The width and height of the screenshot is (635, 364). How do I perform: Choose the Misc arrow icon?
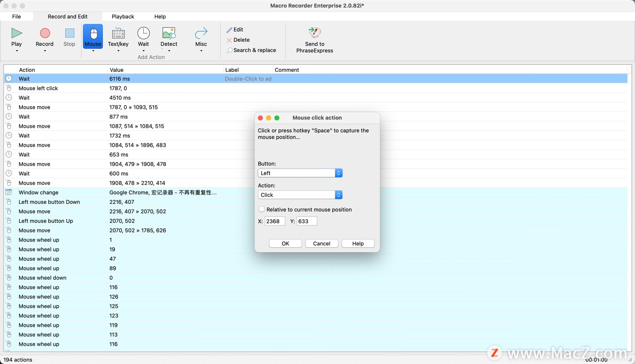[201, 33]
